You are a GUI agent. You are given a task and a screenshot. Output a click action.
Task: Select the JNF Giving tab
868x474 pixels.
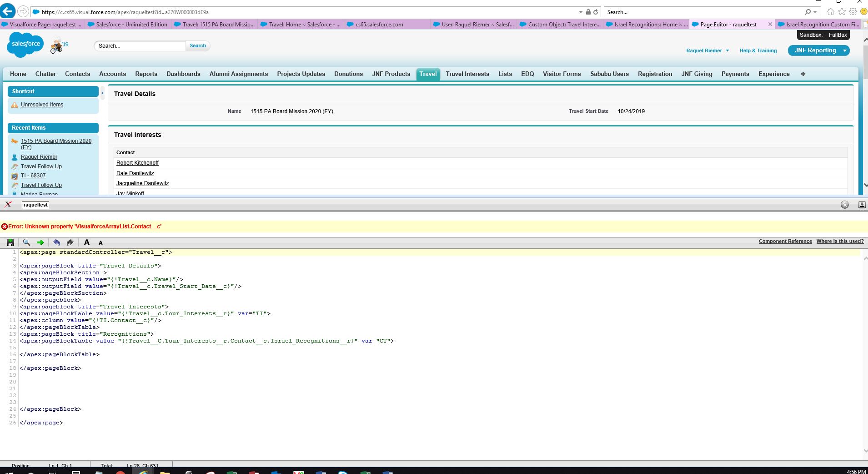click(x=697, y=74)
